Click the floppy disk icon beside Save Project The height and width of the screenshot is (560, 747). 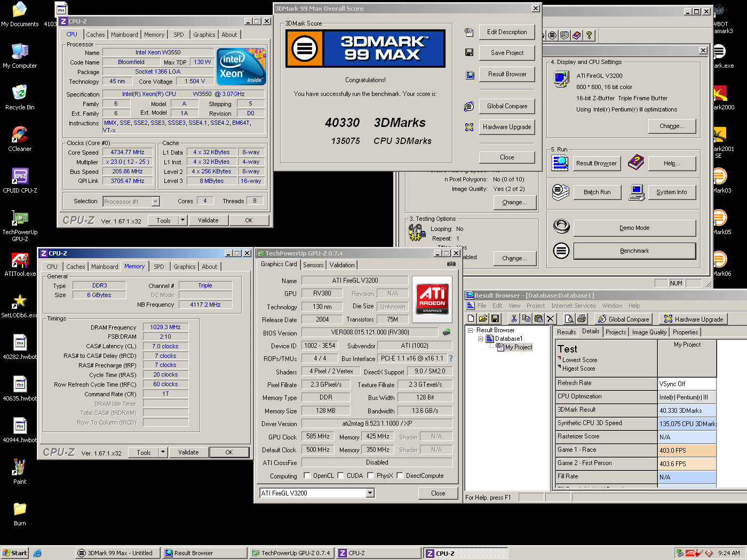click(x=469, y=52)
